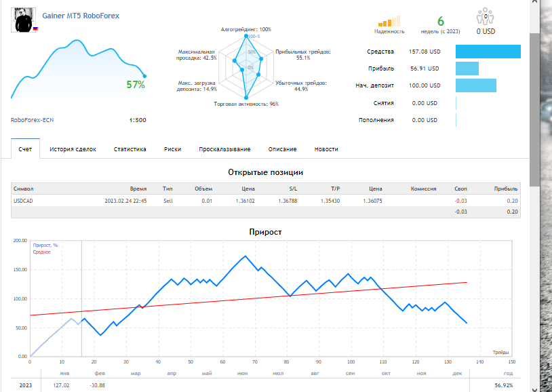Sort positions by Время column header
Screen dimensions: 552x392
point(138,189)
